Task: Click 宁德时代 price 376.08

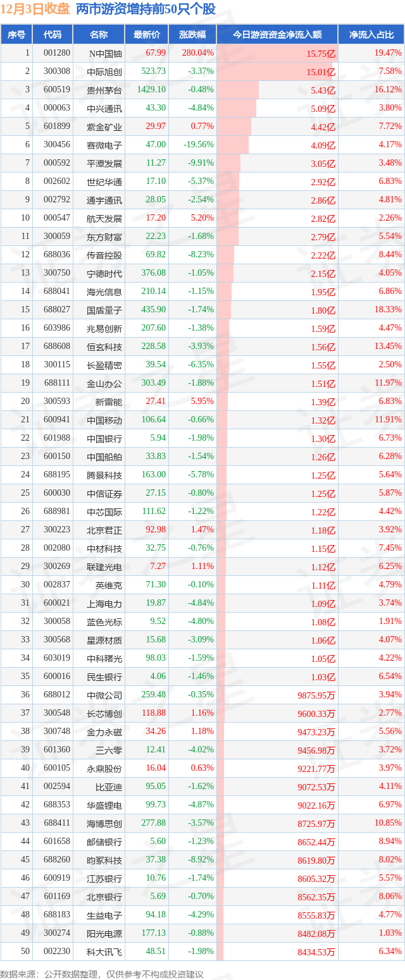Action: 154,273
